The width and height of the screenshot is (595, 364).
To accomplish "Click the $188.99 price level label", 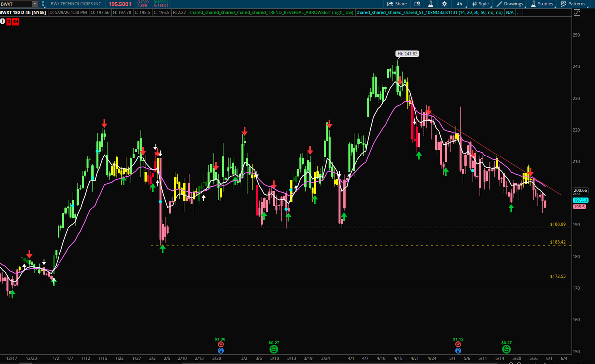I will 558,224.
